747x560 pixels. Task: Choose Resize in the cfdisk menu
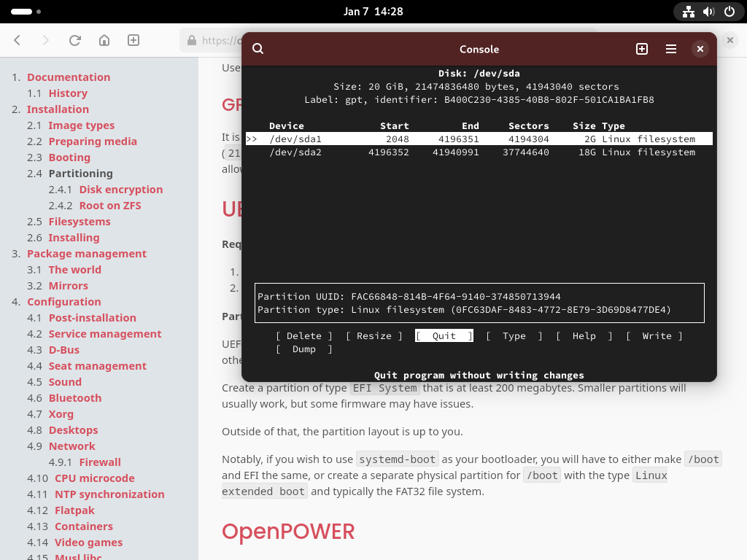(x=373, y=336)
